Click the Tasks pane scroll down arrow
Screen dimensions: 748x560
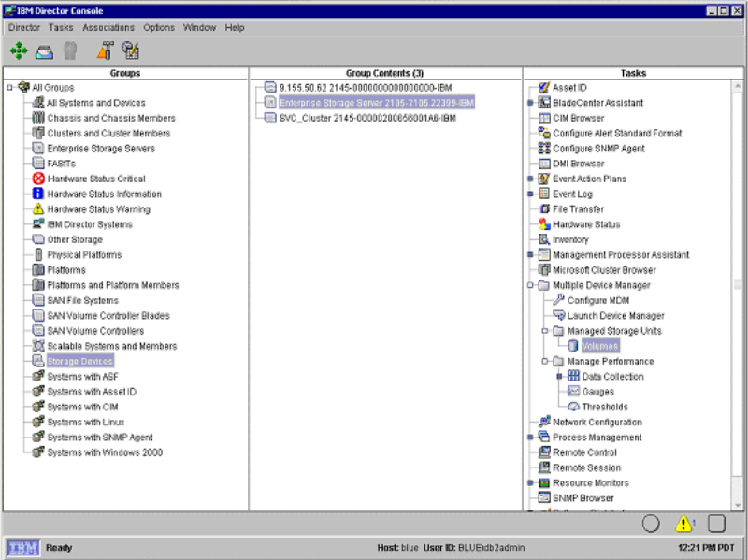pyautogui.click(x=738, y=505)
